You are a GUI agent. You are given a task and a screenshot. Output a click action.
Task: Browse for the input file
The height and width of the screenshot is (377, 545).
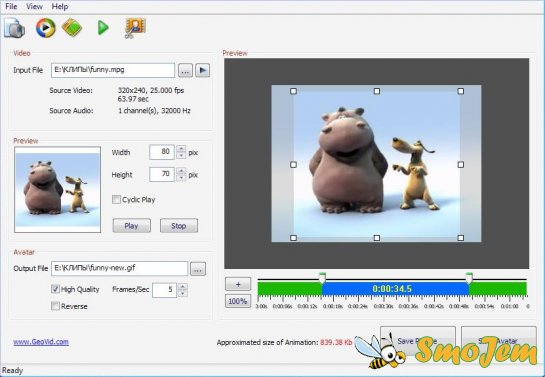(x=185, y=71)
